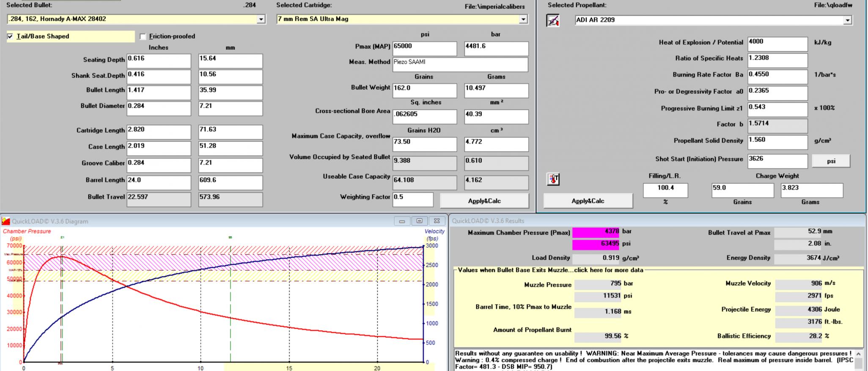Click the Pro- or Degressivity Factor a0 field

tap(777, 93)
